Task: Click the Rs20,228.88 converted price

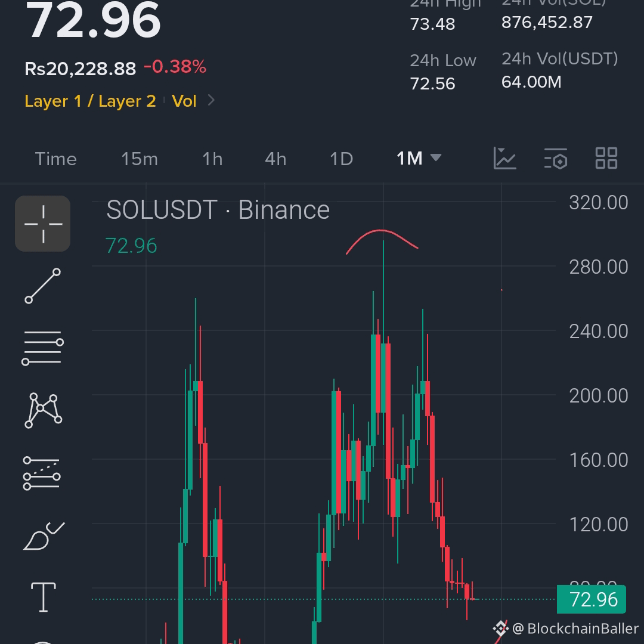Action: click(x=80, y=69)
